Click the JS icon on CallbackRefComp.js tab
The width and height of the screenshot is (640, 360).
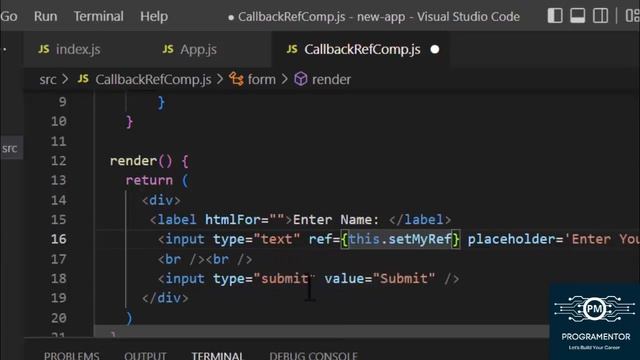coord(292,49)
